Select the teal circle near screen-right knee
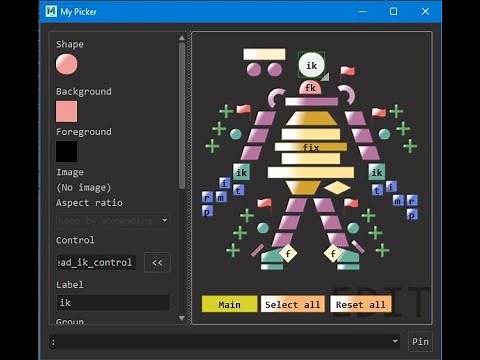480x360 pixels. click(x=353, y=228)
